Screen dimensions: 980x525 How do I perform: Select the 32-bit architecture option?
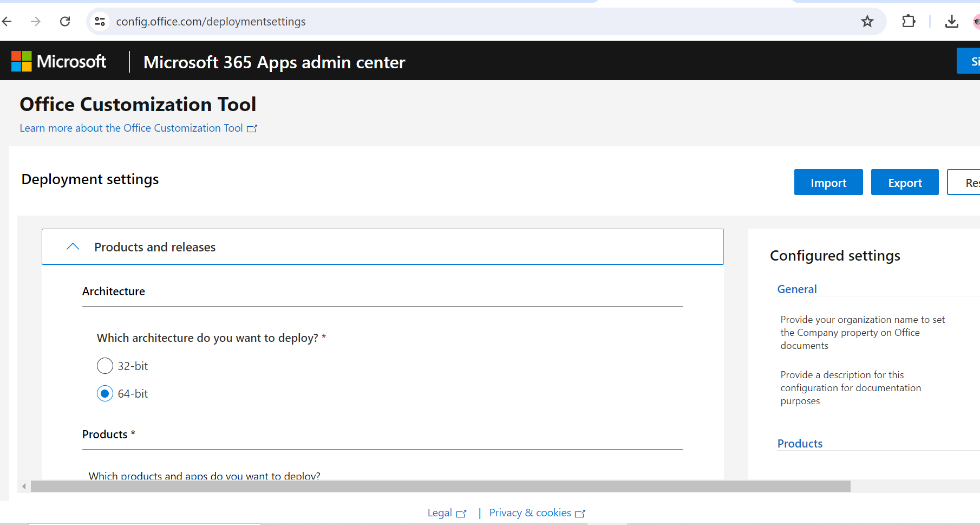pyautogui.click(x=105, y=366)
